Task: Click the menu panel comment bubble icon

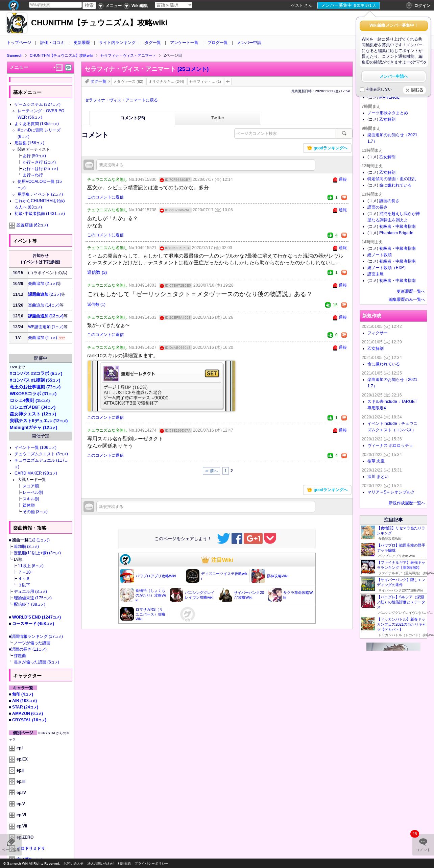Action: pos(68,68)
